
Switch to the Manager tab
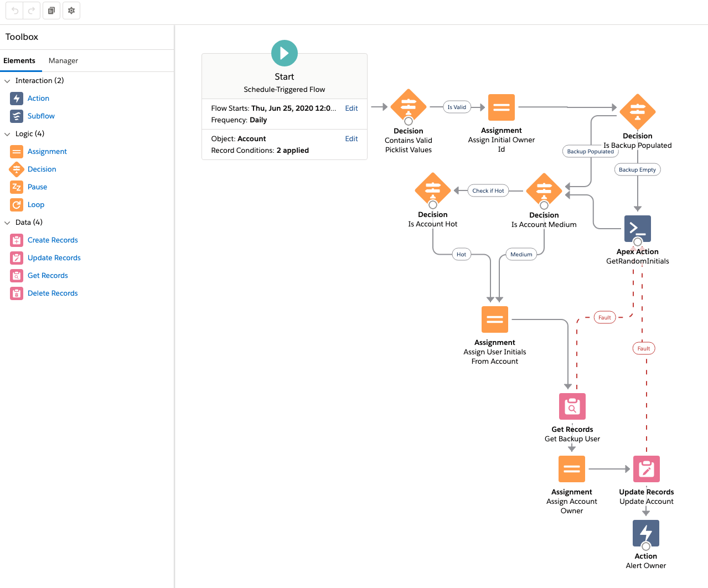(x=63, y=61)
